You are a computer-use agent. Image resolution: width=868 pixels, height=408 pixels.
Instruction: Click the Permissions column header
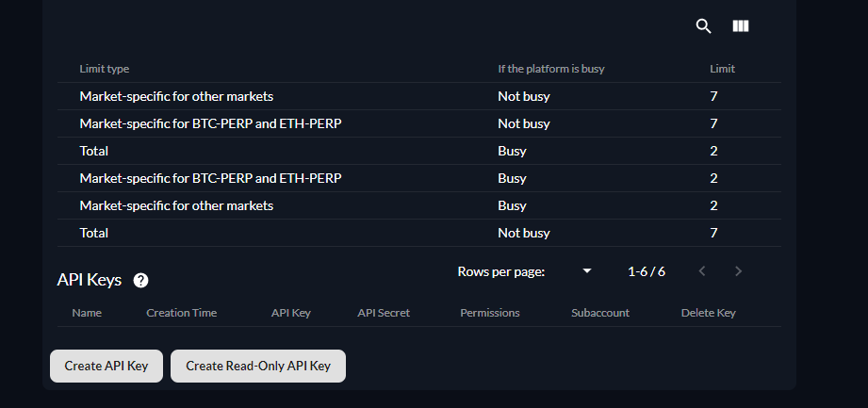pos(490,313)
